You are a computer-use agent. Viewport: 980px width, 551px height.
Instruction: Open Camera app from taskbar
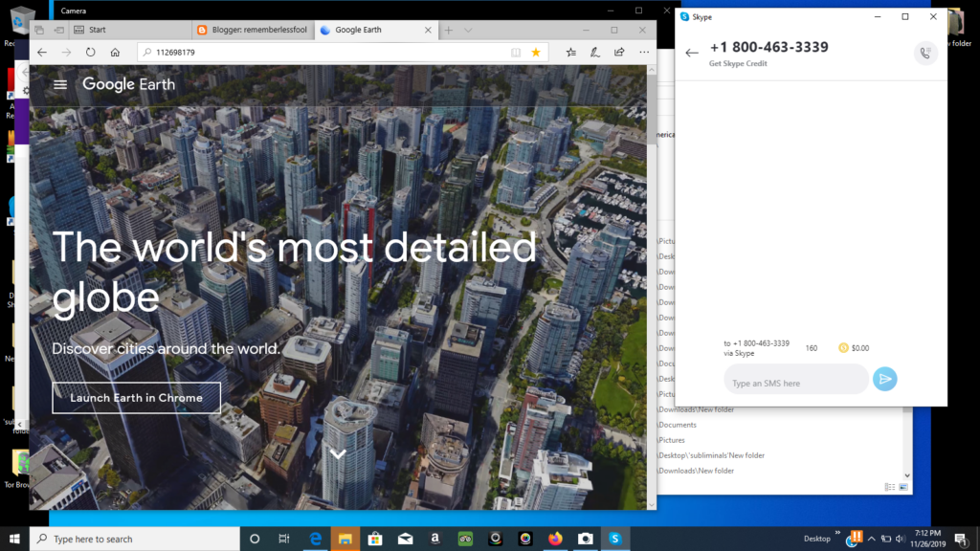click(585, 539)
